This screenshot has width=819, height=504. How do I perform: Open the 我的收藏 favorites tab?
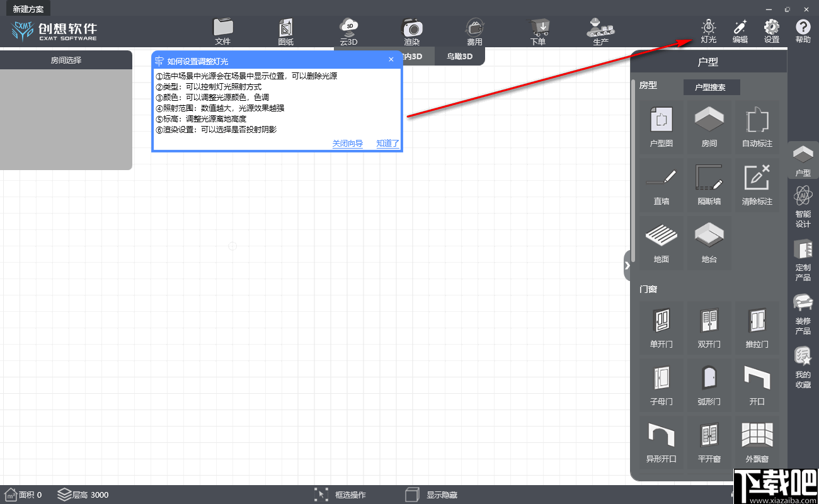click(x=803, y=368)
